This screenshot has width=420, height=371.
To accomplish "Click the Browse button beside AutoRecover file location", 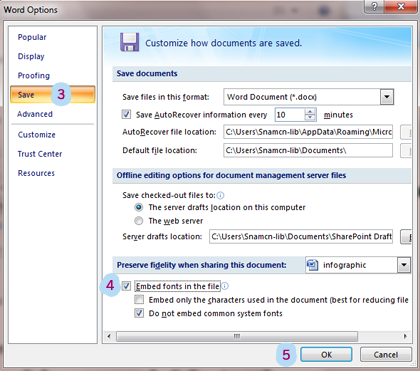I will (x=406, y=132).
